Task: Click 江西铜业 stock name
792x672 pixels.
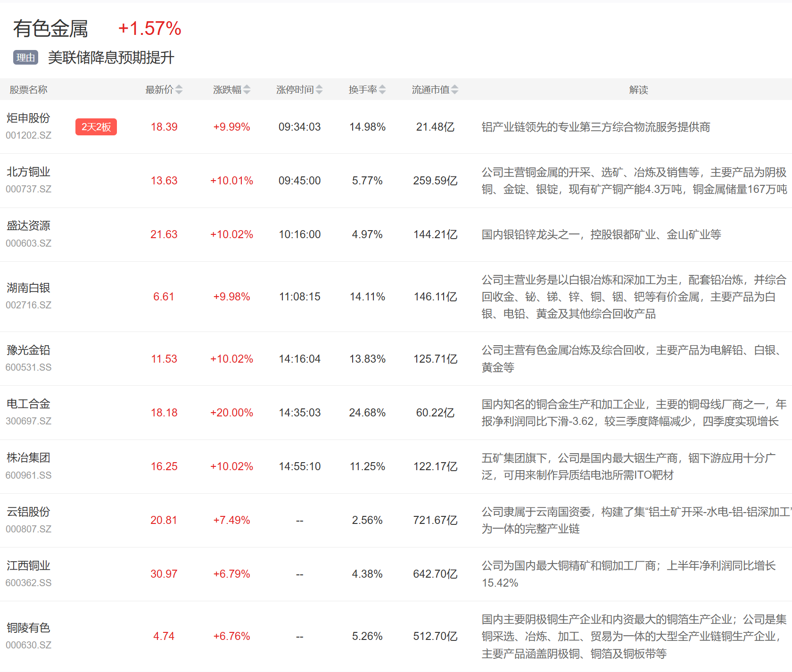Action: (28, 565)
